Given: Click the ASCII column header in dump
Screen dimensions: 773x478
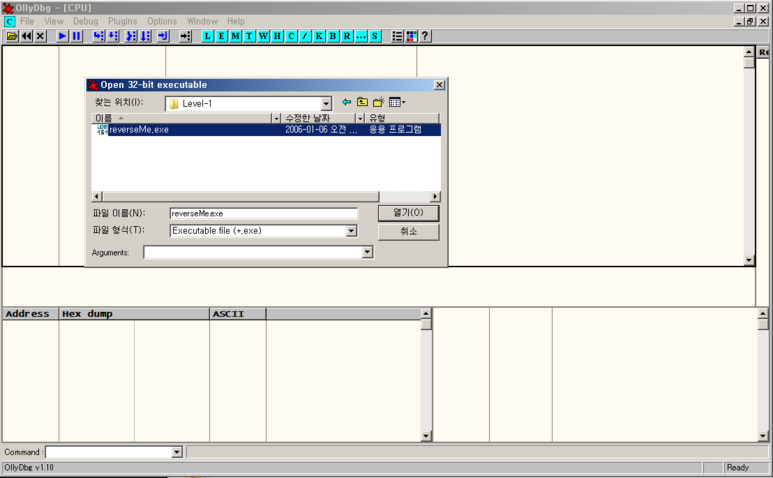Looking at the screenshot, I should [x=238, y=314].
